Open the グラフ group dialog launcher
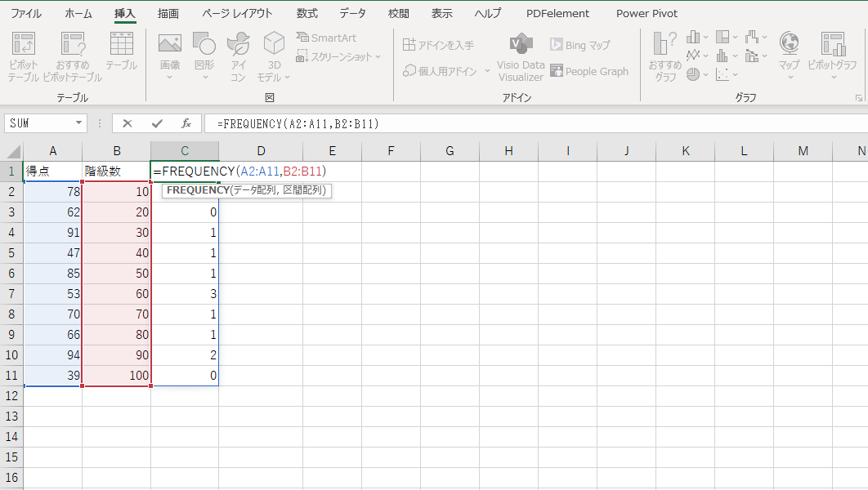 (859, 98)
